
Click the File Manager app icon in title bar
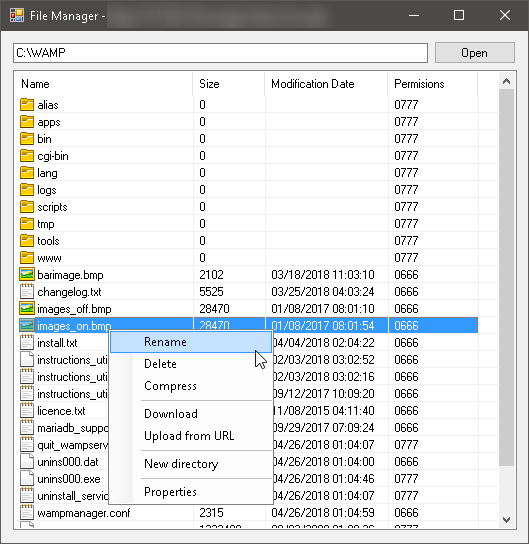point(17,15)
